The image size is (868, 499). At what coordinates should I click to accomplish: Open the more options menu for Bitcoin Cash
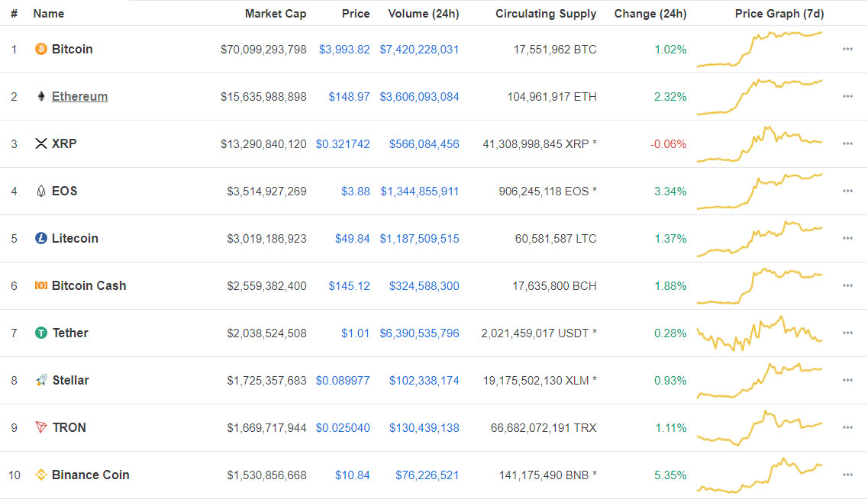(847, 285)
